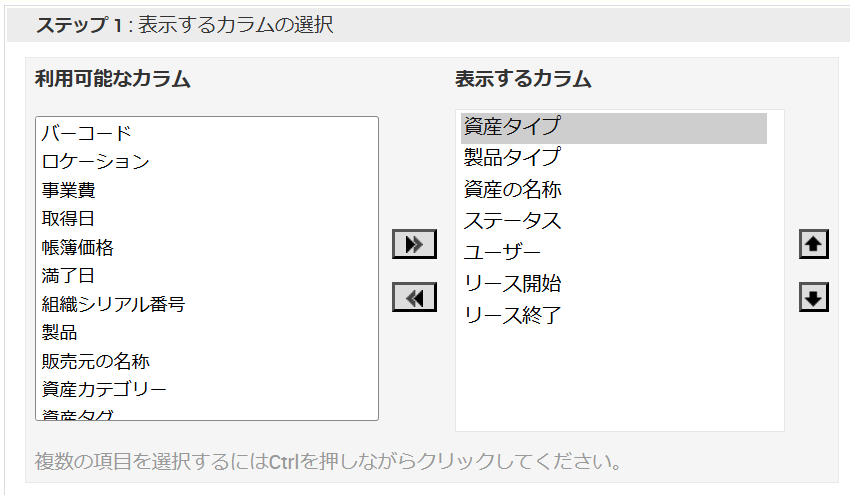Screen dimensions: 850x495
Task: Choose 事業費 from available columns list
Action: pos(69,190)
